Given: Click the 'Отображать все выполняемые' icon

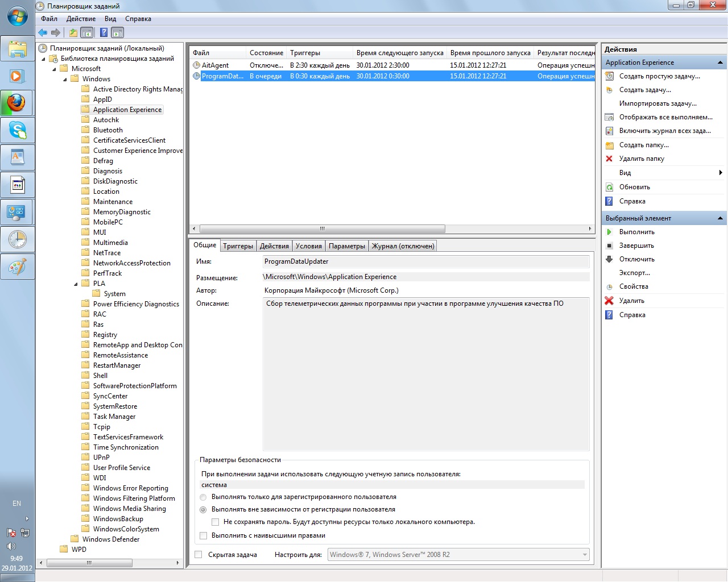Looking at the screenshot, I should pos(609,117).
